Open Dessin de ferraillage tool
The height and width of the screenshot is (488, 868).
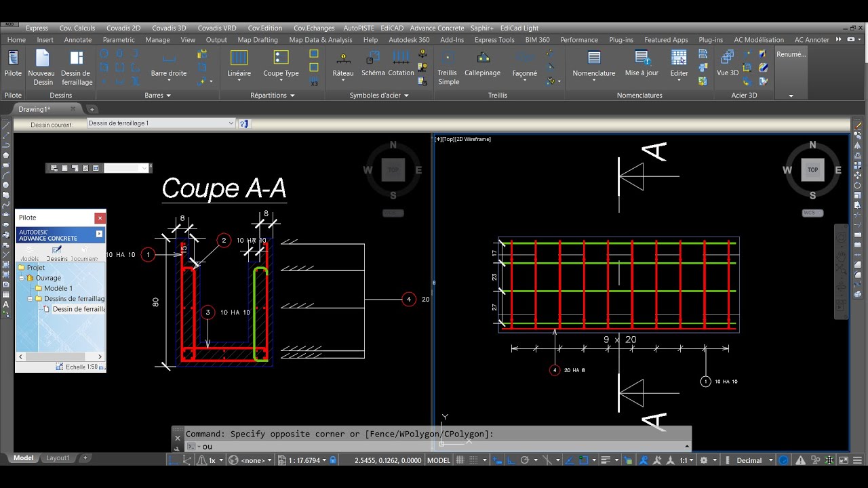tap(76, 68)
